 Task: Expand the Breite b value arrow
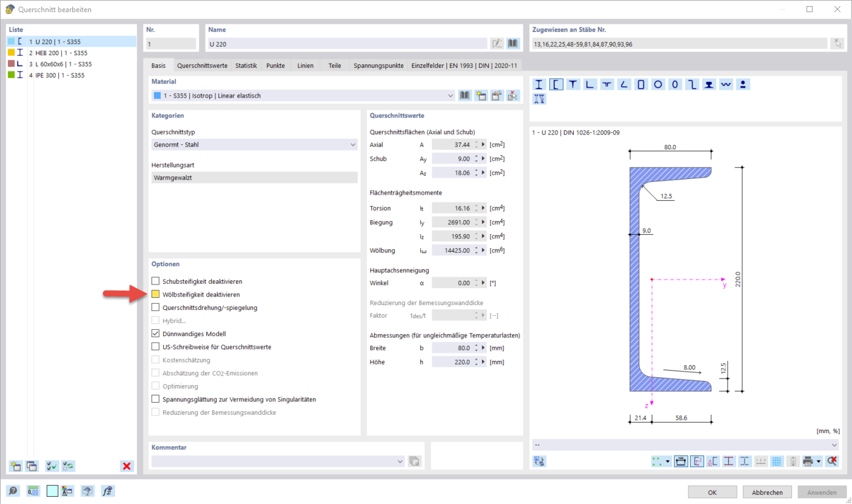(483, 348)
